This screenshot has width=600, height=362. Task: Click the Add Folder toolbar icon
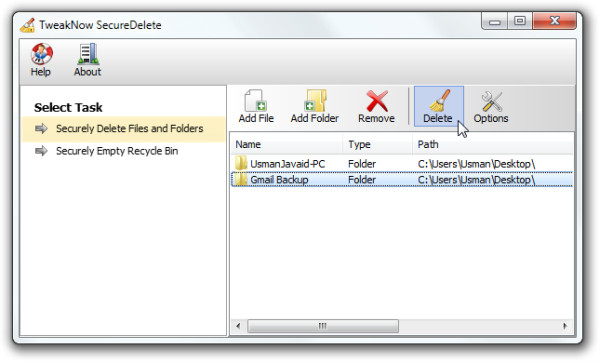(x=315, y=101)
